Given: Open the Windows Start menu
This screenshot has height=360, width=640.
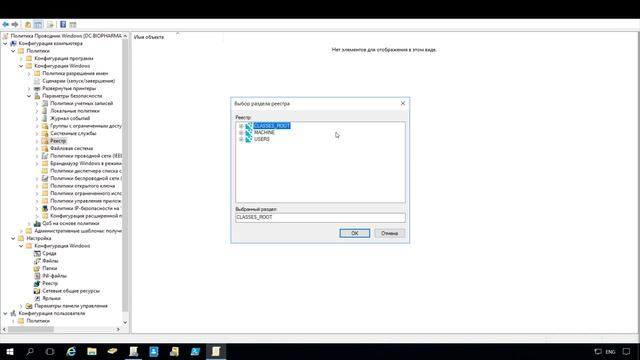Looking at the screenshot, I should (x=10, y=351).
